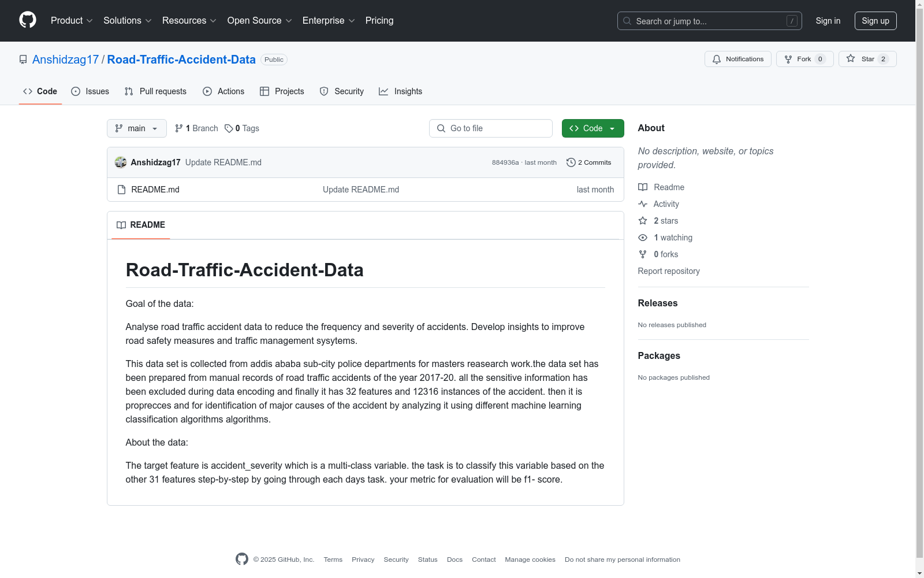Click the Anshidzag17 commit author avatar
This screenshot has width=924, height=578.
[x=121, y=162]
